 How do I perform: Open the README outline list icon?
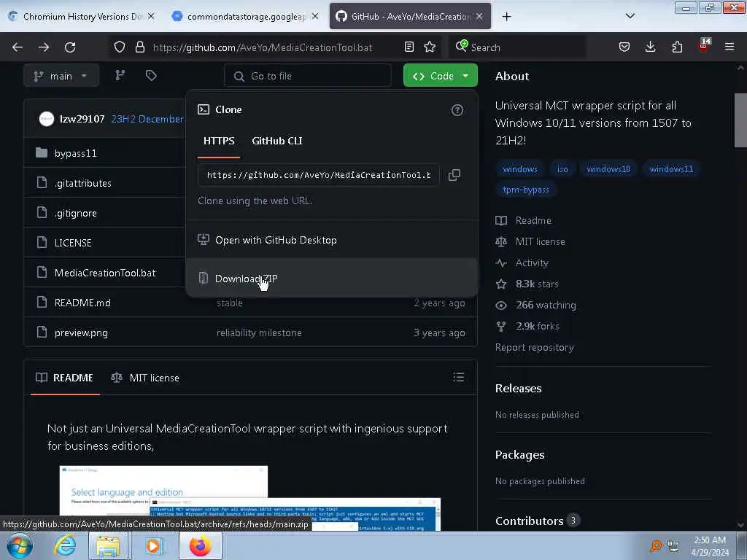point(459,377)
